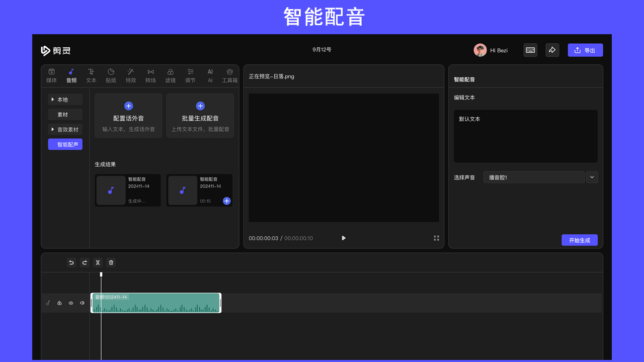Image resolution: width=644 pixels, height=362 pixels.
Task: Click the 开始生成 generate button
Action: pos(580,240)
